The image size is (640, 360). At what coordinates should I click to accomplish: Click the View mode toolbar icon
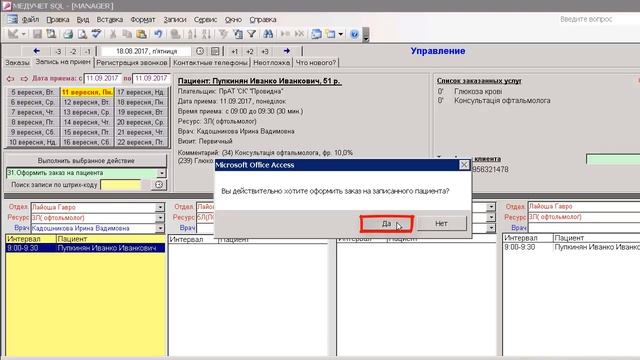point(13,34)
